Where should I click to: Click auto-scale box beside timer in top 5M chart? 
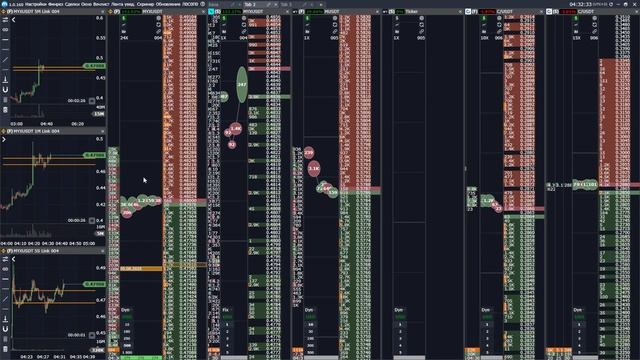click(92, 101)
